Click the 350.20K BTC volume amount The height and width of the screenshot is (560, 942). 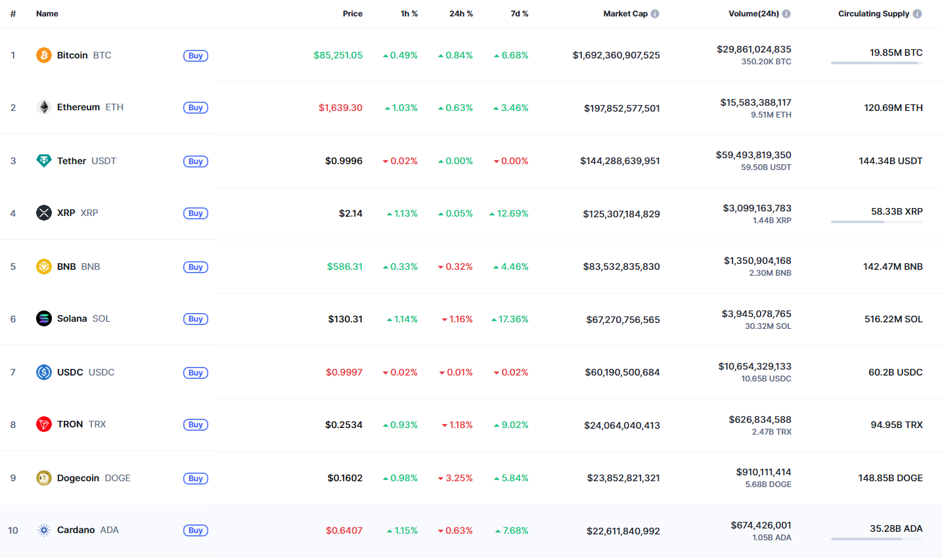[x=767, y=62]
